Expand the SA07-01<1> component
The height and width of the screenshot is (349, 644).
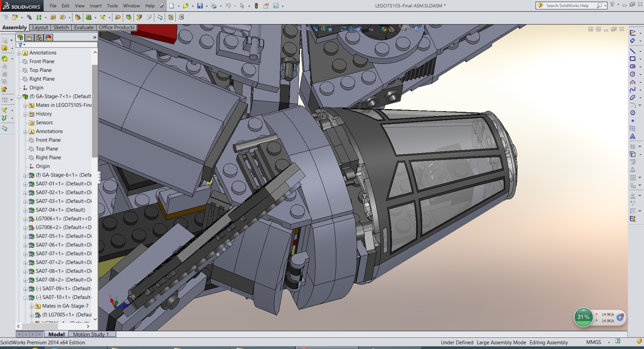(25, 184)
